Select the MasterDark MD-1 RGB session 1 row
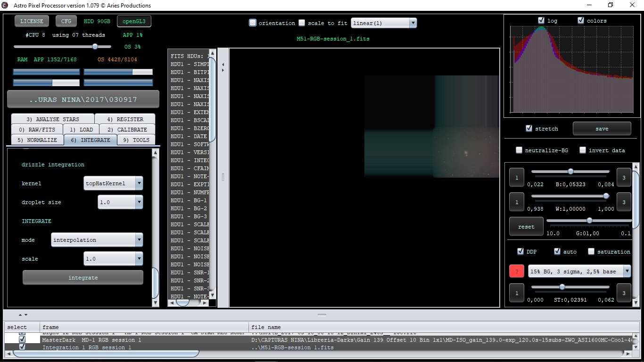644x362 pixels. [x=318, y=340]
